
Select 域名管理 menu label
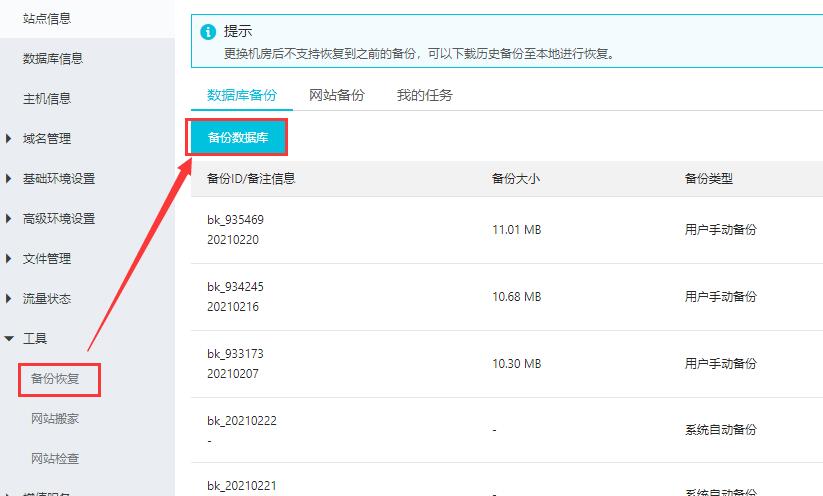point(47,139)
